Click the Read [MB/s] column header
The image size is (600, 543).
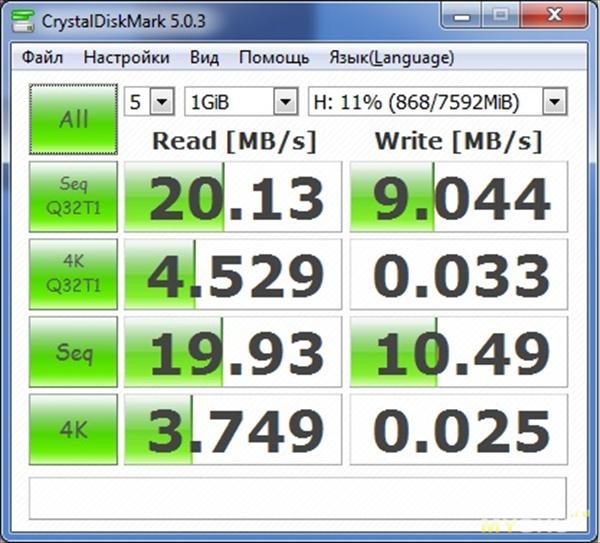coord(234,141)
